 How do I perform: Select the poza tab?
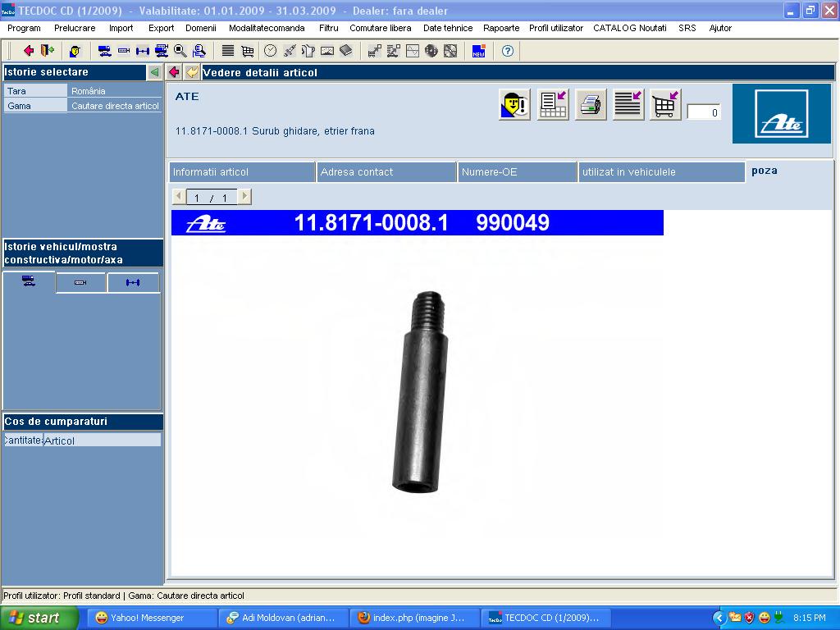[x=765, y=171]
